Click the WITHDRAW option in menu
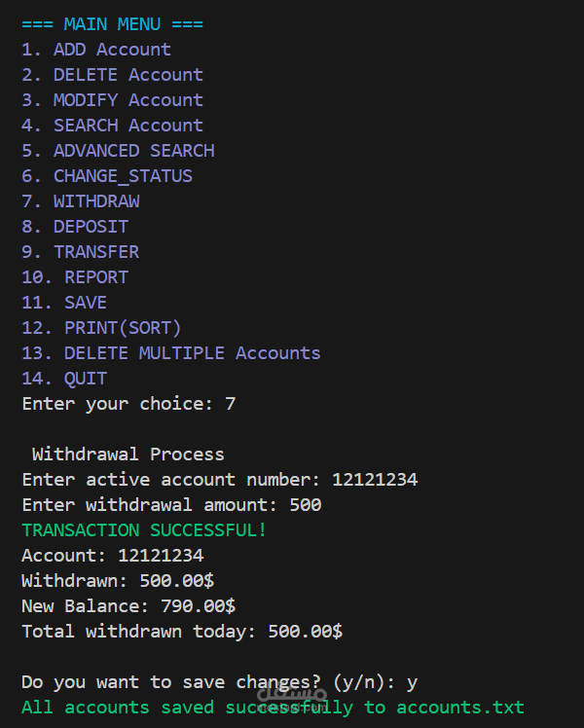584x728 pixels. (x=81, y=201)
